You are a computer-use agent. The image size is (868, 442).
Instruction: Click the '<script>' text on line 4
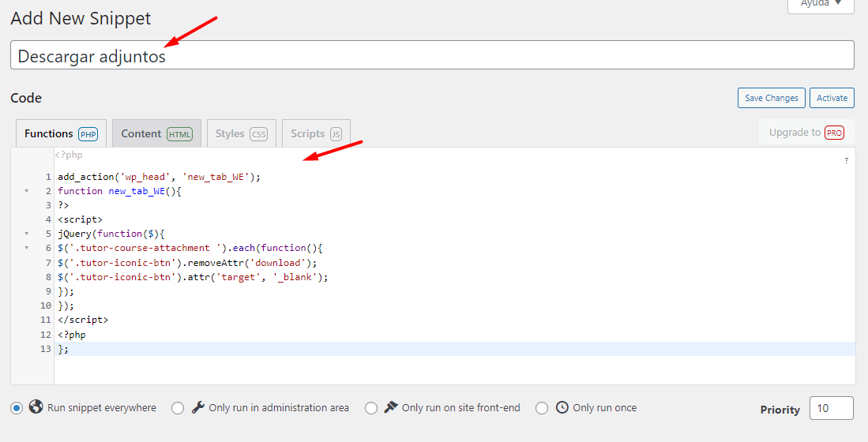(x=81, y=219)
